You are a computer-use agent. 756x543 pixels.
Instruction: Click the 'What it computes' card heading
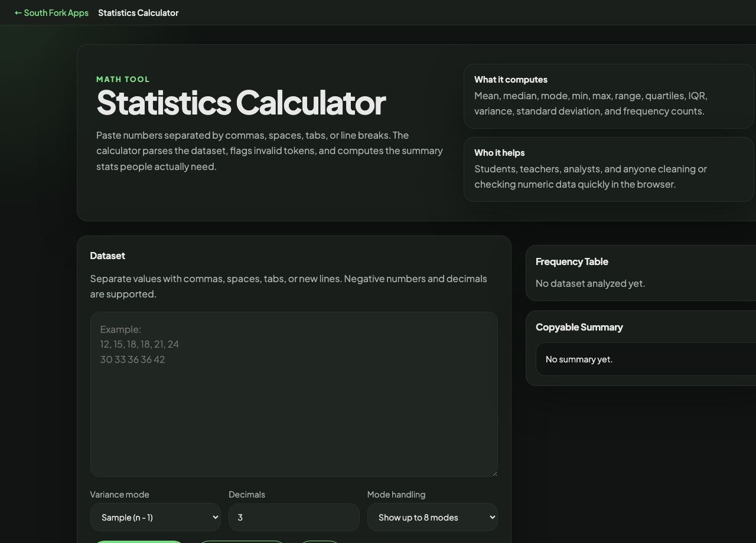click(511, 79)
